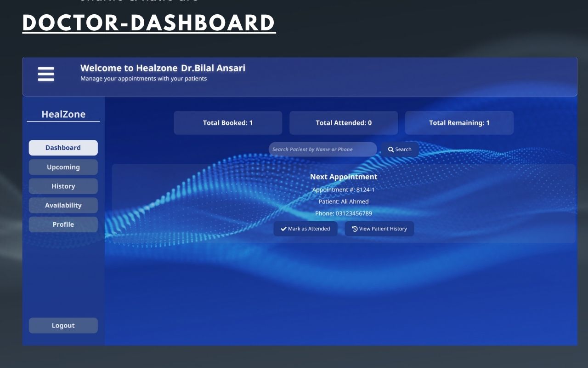Open the hamburger navigation menu
The width and height of the screenshot is (588, 368).
pyautogui.click(x=45, y=74)
